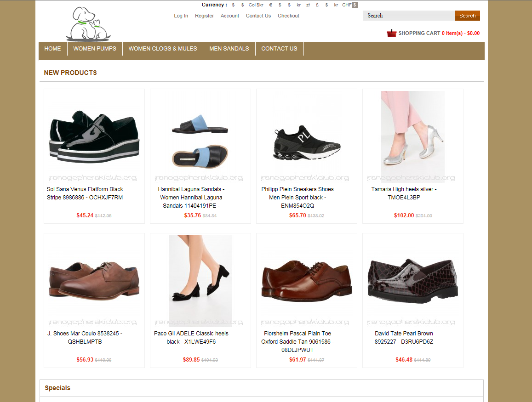The image size is (532, 402).
Task: View the Sol Sana Venus Flatform shoe image
Action: 94,137
